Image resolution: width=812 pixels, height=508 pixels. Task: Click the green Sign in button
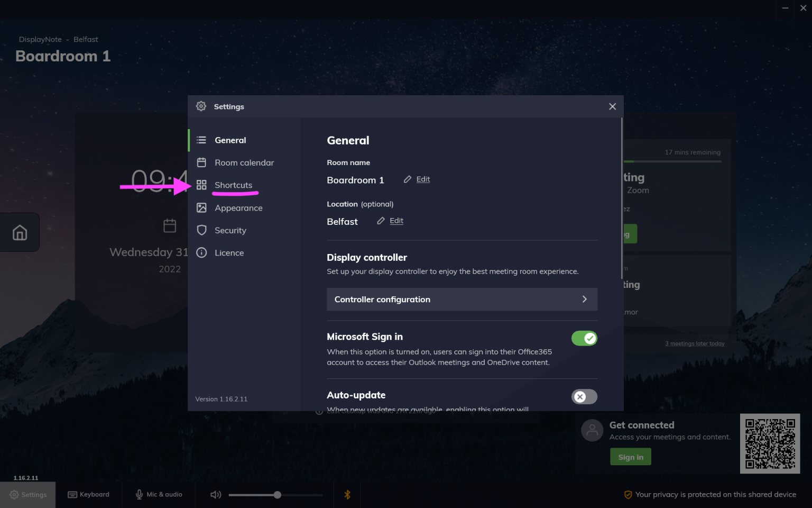coord(630,456)
